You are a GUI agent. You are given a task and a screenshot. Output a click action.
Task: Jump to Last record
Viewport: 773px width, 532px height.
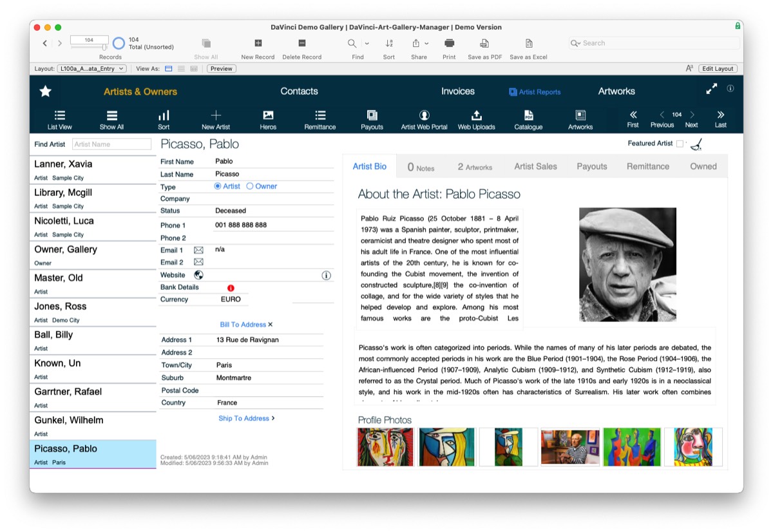pyautogui.click(x=721, y=119)
